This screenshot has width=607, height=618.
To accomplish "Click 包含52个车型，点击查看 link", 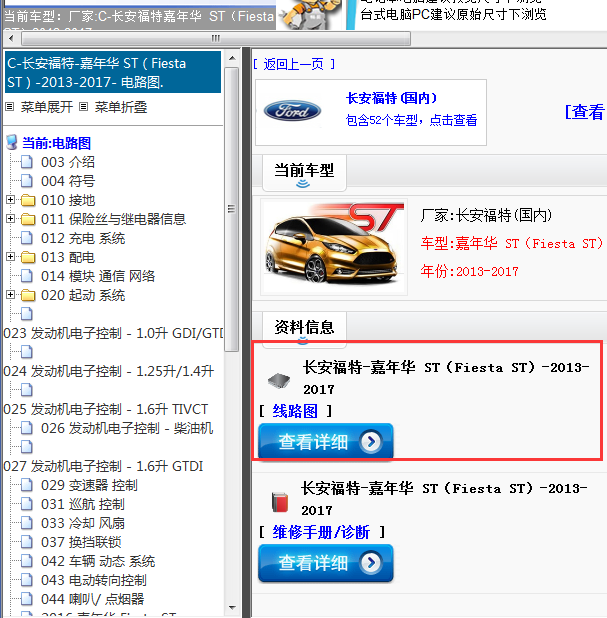I will (411, 120).
